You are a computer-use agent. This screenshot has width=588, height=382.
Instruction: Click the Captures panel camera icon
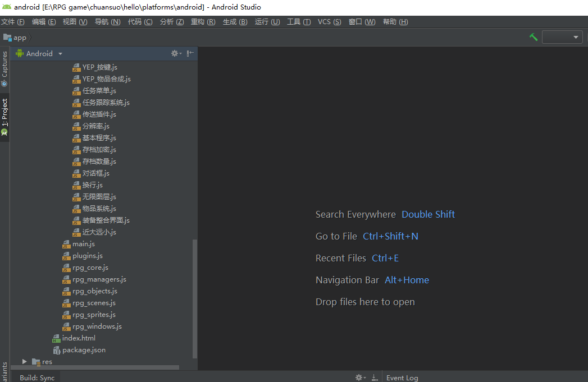[x=4, y=84]
